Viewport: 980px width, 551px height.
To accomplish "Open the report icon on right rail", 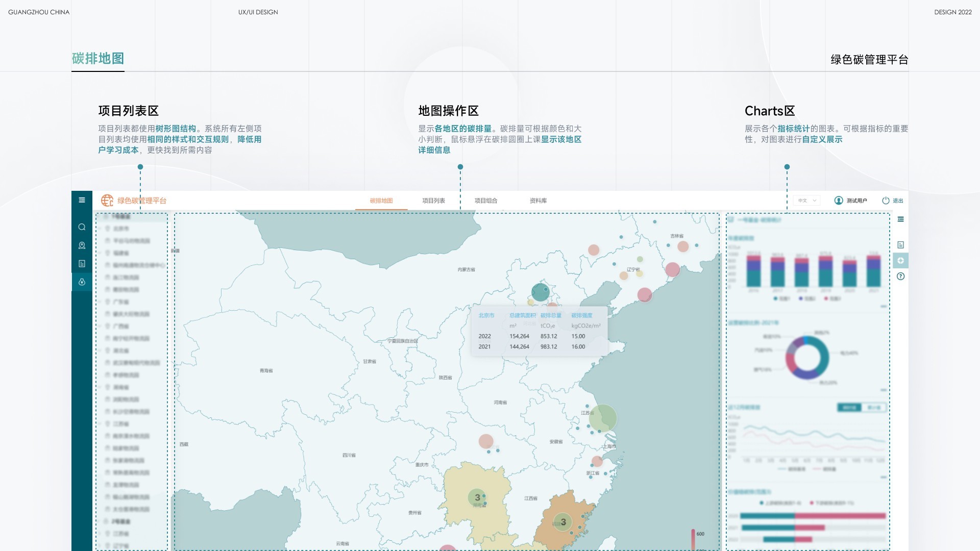I will pyautogui.click(x=900, y=245).
